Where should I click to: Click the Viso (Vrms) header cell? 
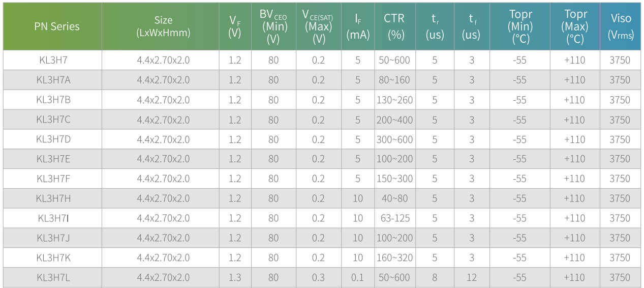click(x=621, y=26)
